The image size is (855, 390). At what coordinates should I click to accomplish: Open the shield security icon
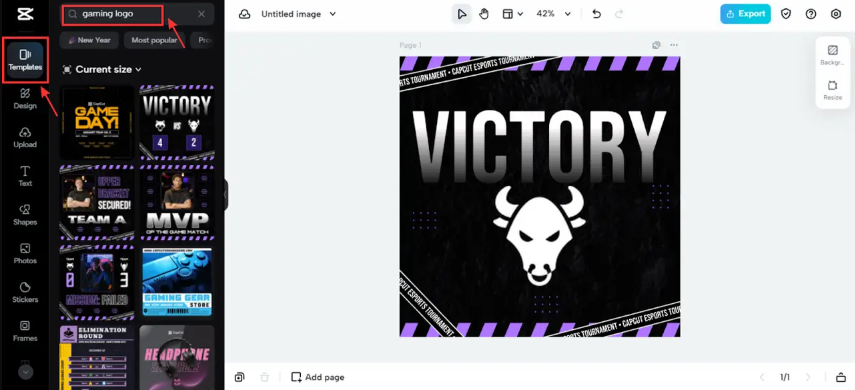click(786, 14)
